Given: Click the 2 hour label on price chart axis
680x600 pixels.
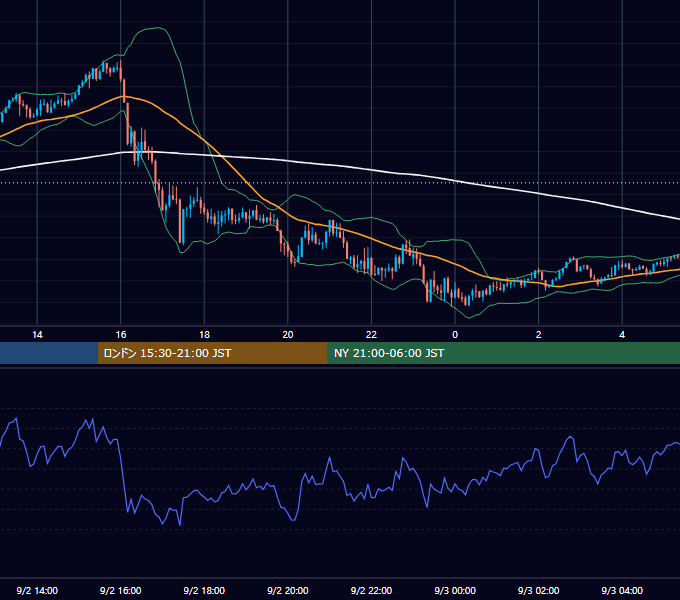Looking at the screenshot, I should tap(539, 335).
